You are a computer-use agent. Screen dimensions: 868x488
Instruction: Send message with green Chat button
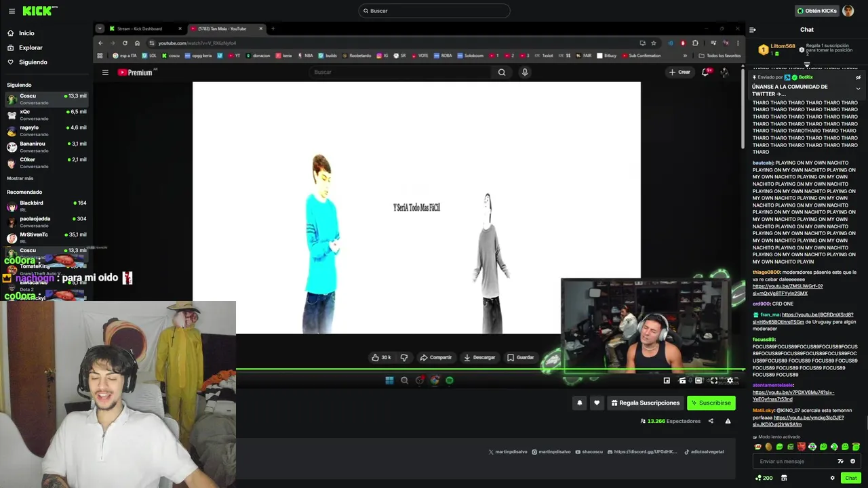tap(850, 478)
